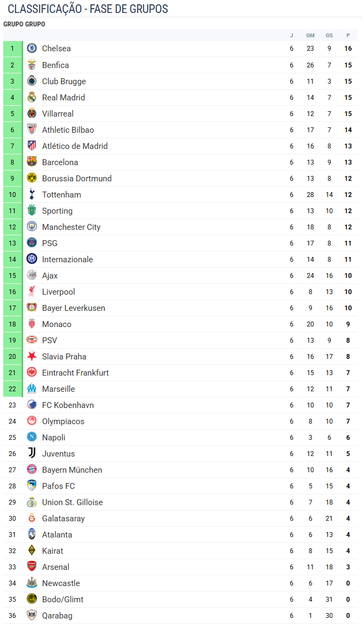Select the Bayern München team name
This screenshot has height=626, width=364.
72,470
